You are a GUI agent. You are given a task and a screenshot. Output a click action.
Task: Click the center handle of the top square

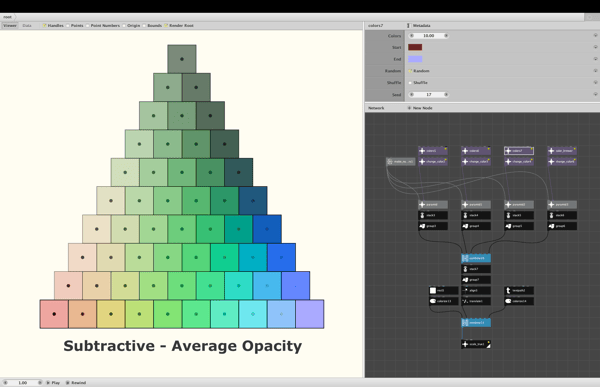click(182, 59)
